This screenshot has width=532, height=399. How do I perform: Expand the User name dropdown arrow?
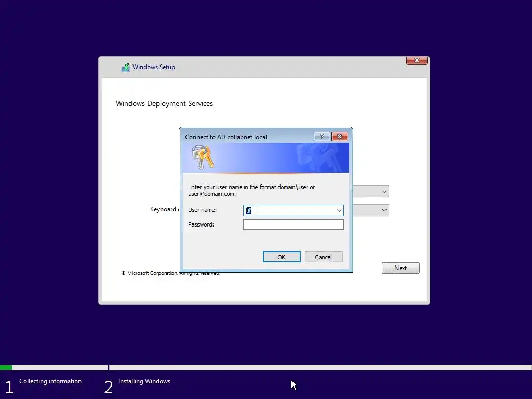[339, 211]
